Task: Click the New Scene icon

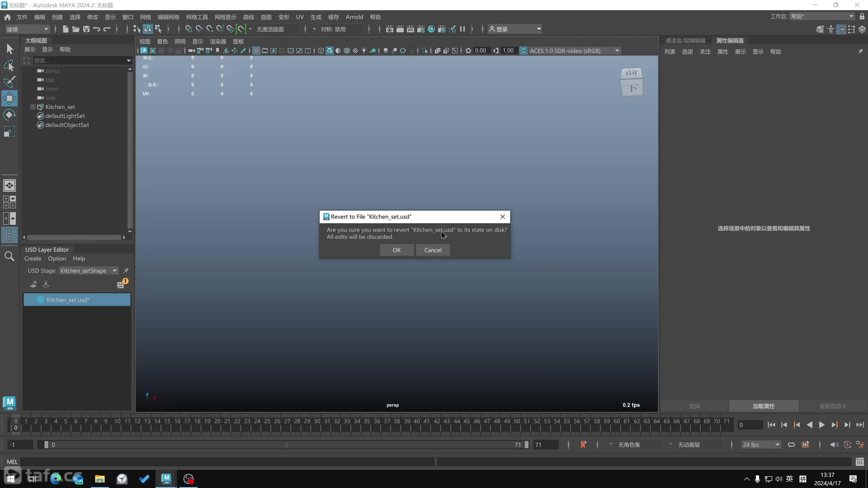Action: [x=65, y=29]
